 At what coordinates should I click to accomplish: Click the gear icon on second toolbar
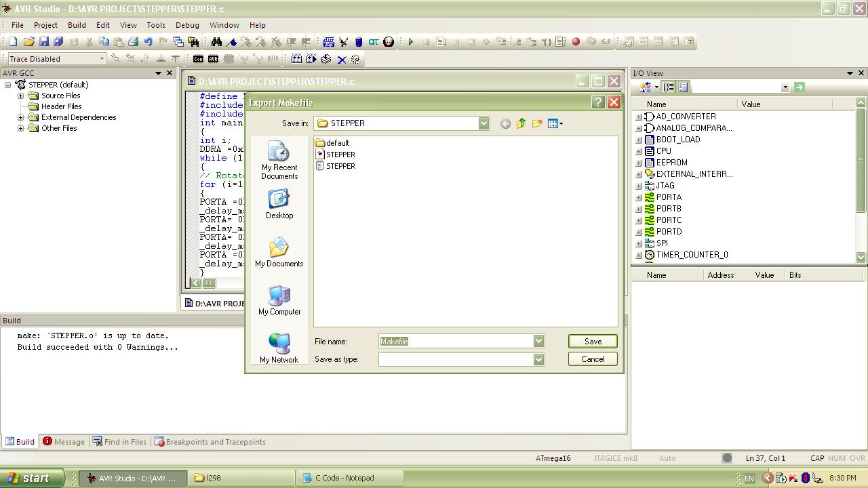356,59
